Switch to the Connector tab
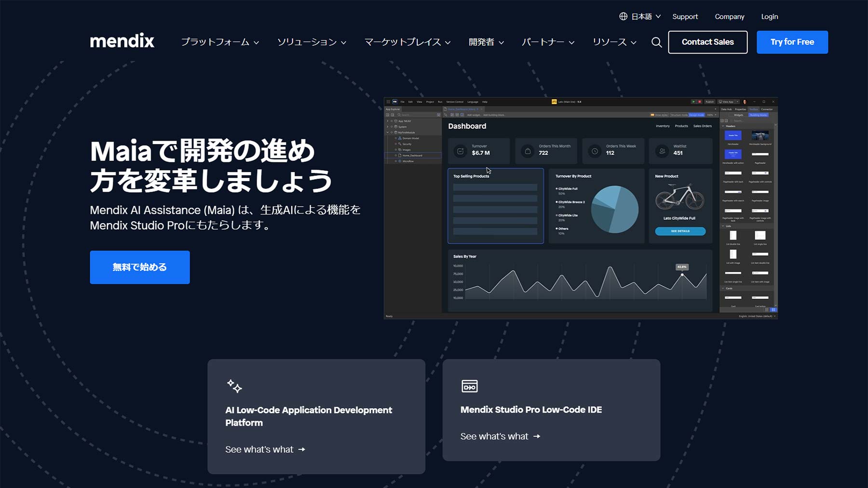The image size is (868, 488). [x=767, y=109]
